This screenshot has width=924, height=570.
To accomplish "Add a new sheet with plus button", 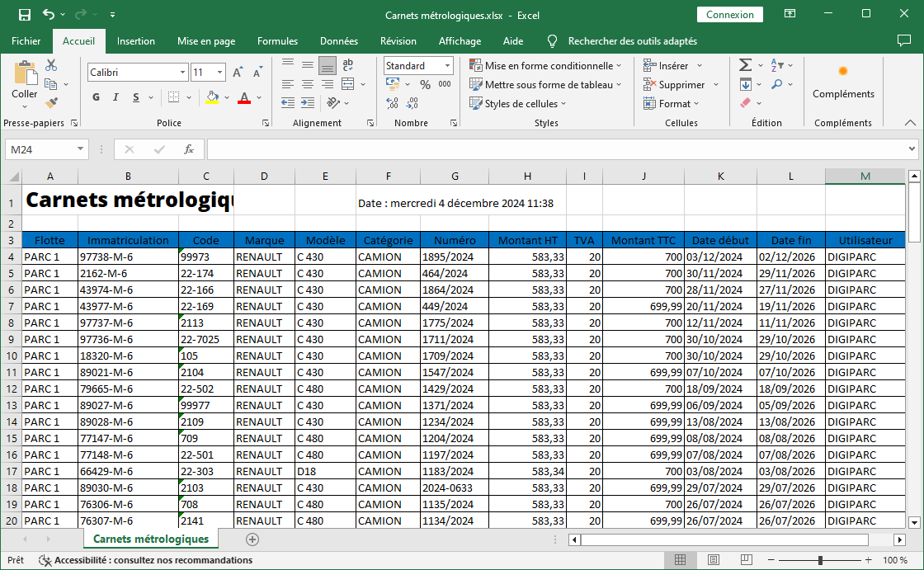I will 252,539.
